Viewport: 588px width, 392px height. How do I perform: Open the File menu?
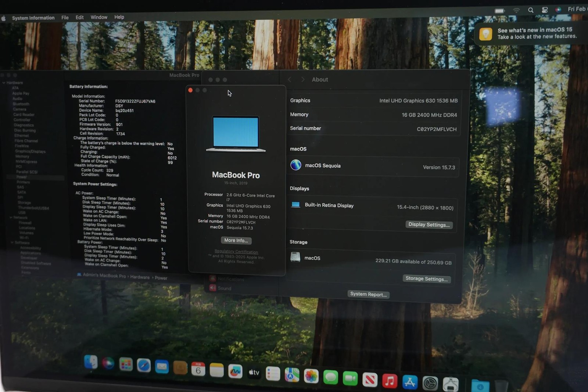[x=65, y=17]
